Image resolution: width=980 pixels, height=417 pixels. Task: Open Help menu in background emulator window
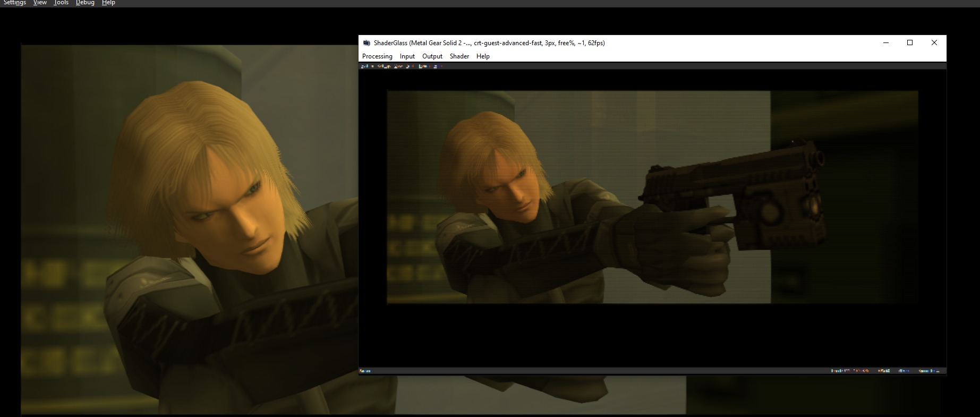click(108, 3)
